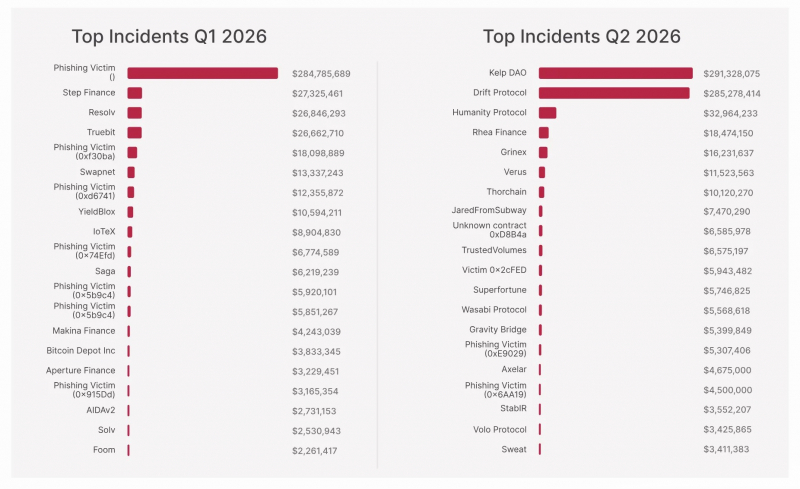The width and height of the screenshot is (800, 489).
Task: Click the Sweat label
Action: tap(514, 449)
